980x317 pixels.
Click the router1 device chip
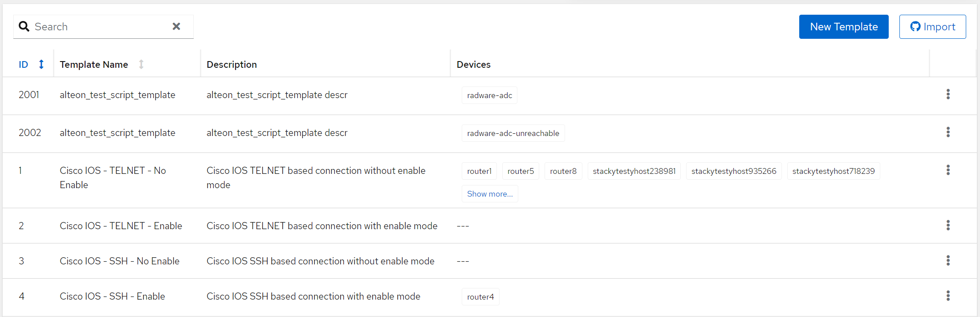479,171
